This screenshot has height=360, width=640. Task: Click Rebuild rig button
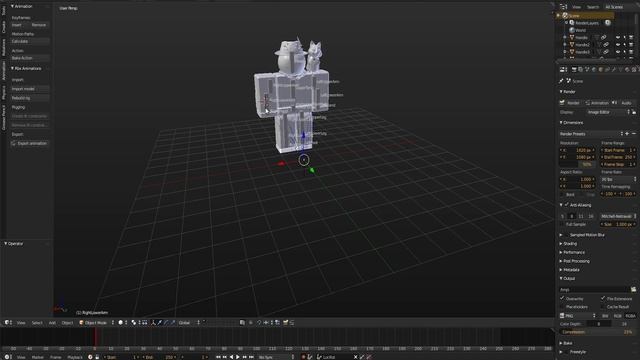(x=30, y=98)
